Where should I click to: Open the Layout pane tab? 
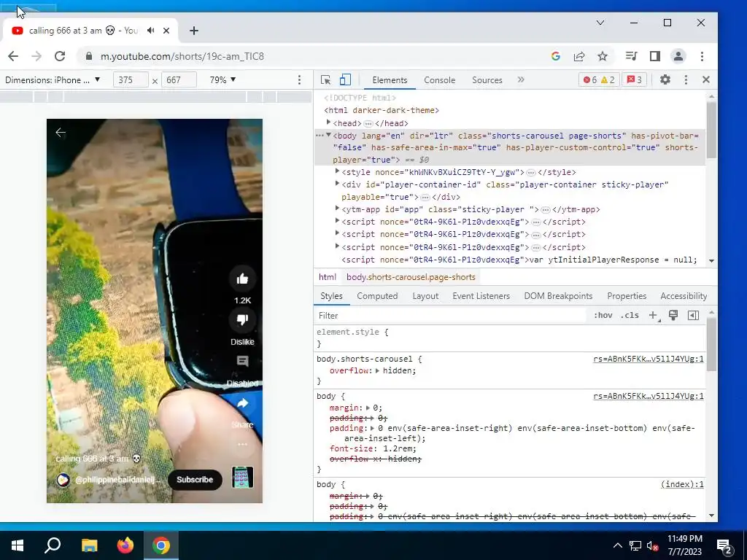point(425,296)
